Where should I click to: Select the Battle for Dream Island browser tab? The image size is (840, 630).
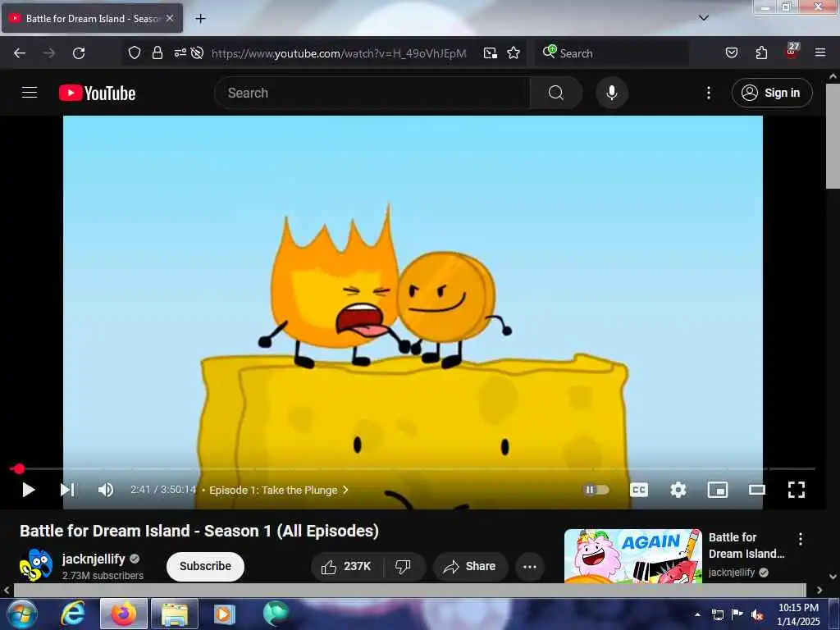tap(92, 18)
